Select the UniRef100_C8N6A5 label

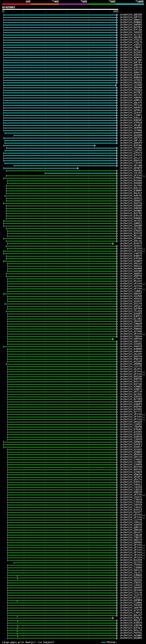(x=131, y=324)
